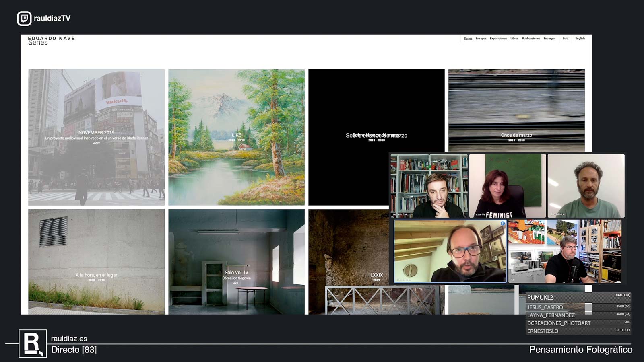View the Solo Vol. IV Cárcel de Segovia series

[236, 261]
